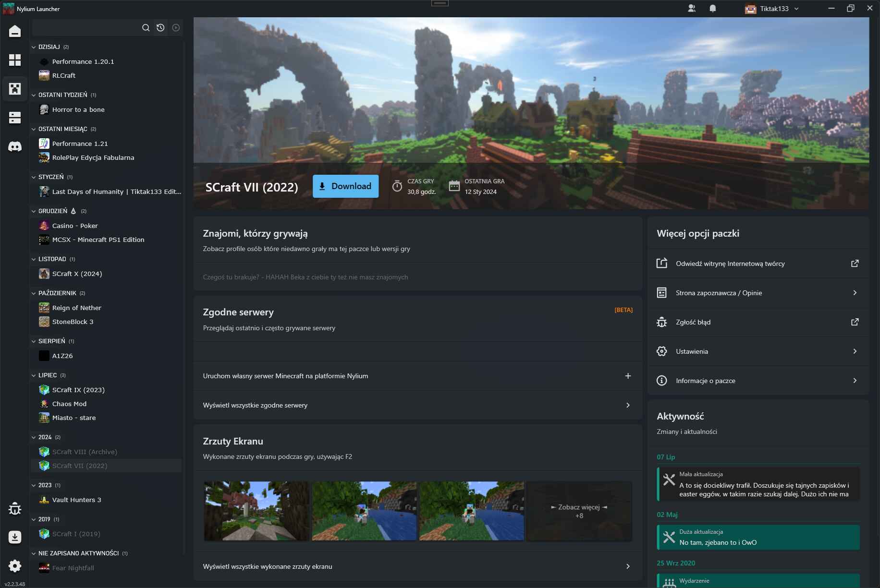Click the external link icon for Odwiedź witrynę
880x588 pixels.
pyautogui.click(x=855, y=264)
